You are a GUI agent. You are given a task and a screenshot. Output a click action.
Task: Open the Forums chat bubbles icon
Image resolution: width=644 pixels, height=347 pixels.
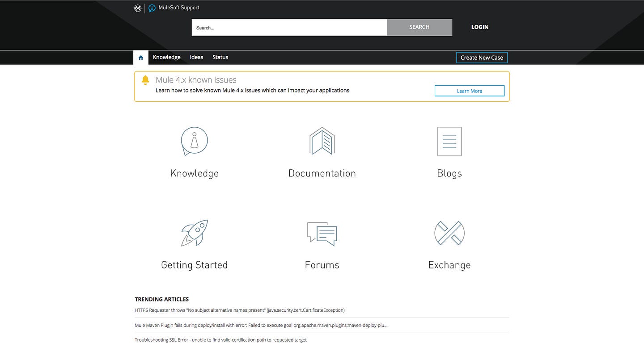point(322,234)
